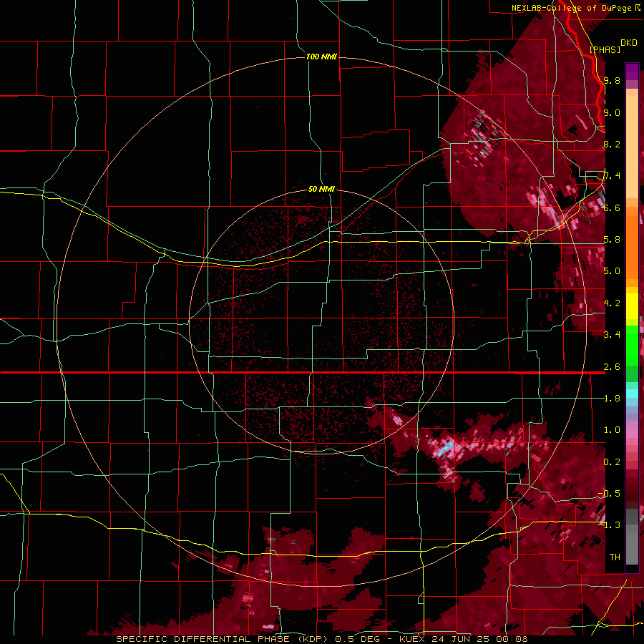Image resolution: width=644 pixels, height=644 pixels.
Task: Click the KUEX station identifier in the caption
Action: tap(414, 639)
